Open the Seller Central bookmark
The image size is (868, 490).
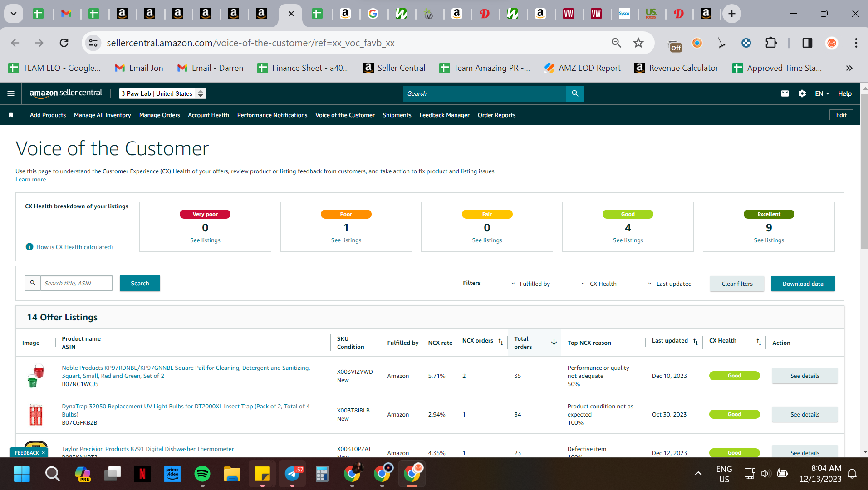tap(394, 68)
